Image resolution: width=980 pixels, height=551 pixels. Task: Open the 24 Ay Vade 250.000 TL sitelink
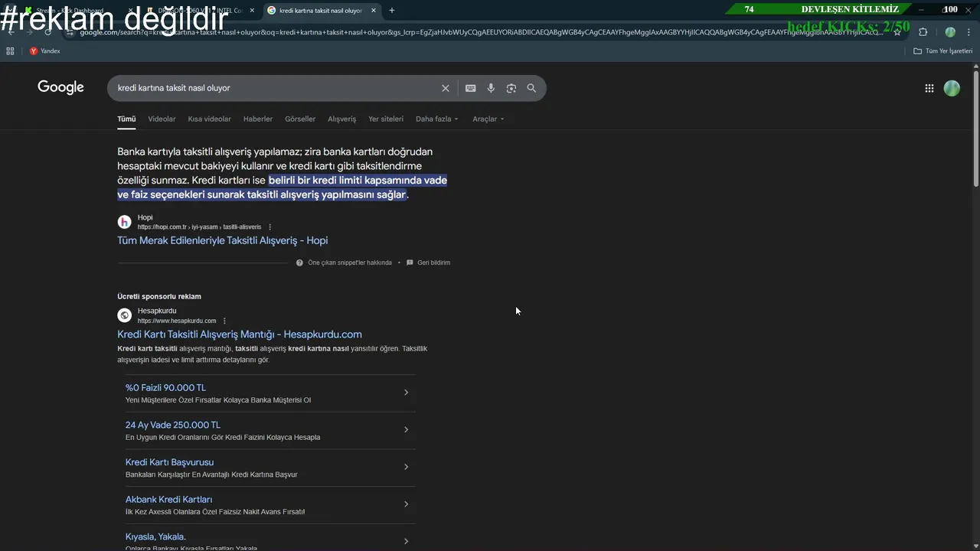point(172,425)
